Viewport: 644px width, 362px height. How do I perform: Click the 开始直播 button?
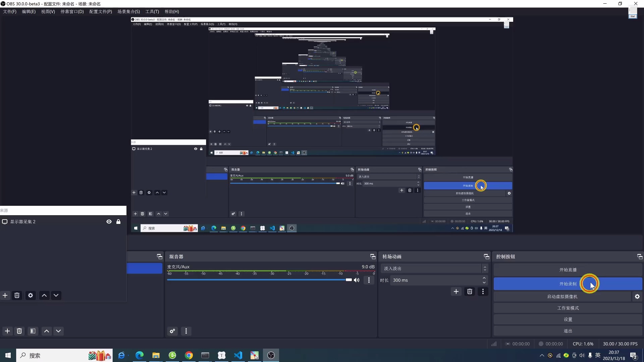(568, 270)
